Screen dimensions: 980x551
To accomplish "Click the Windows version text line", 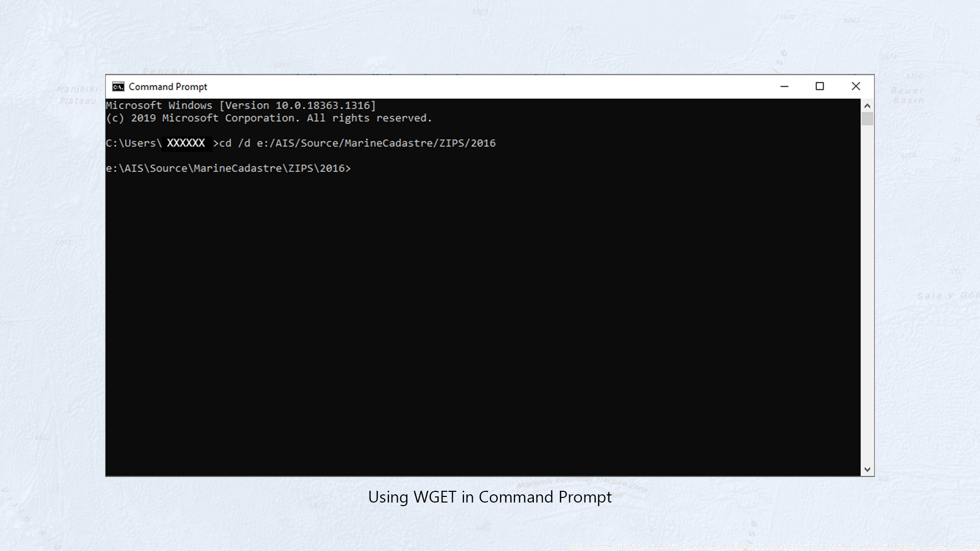I will click(239, 105).
